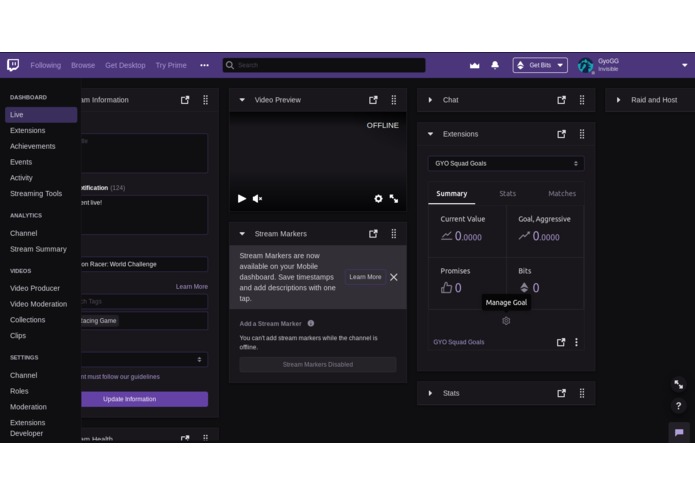The height and width of the screenshot is (494, 695).
Task: Pop out the Video Preview panel
Action: (x=373, y=100)
